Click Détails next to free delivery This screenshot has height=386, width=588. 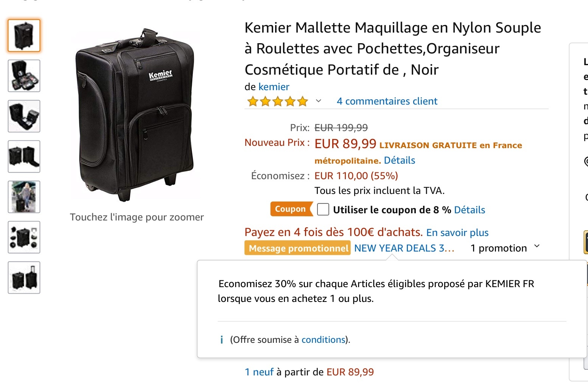399,160
